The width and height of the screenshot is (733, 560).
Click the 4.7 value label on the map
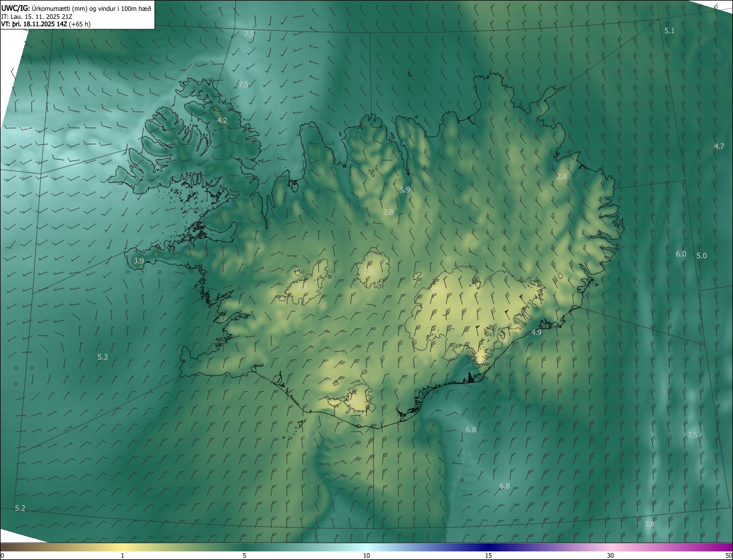tap(719, 147)
